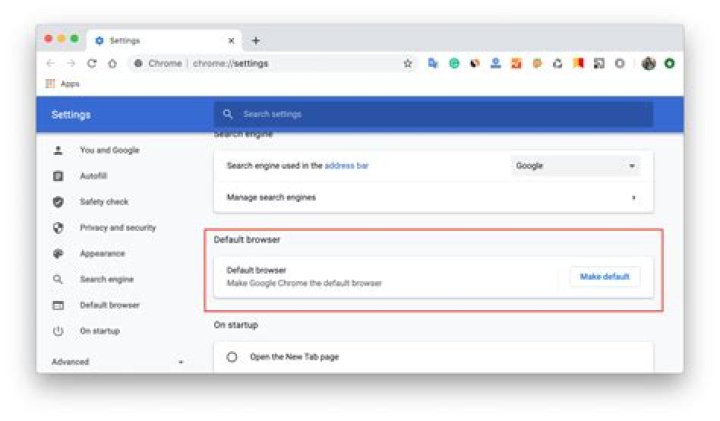Image resolution: width=720 pixels, height=421 pixels.
Task: Select the Settings browser tab
Action: pos(163,40)
